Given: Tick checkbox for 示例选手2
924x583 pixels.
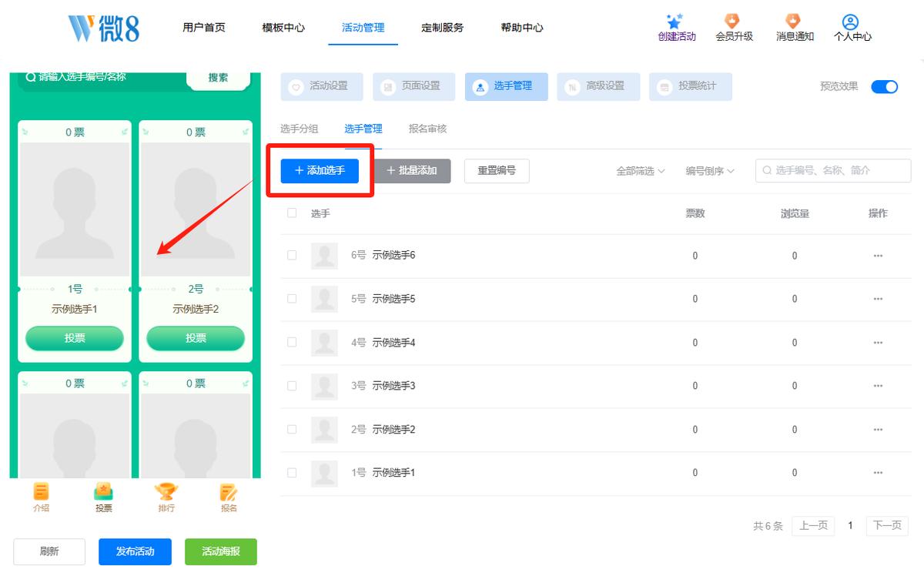Looking at the screenshot, I should pyautogui.click(x=292, y=429).
